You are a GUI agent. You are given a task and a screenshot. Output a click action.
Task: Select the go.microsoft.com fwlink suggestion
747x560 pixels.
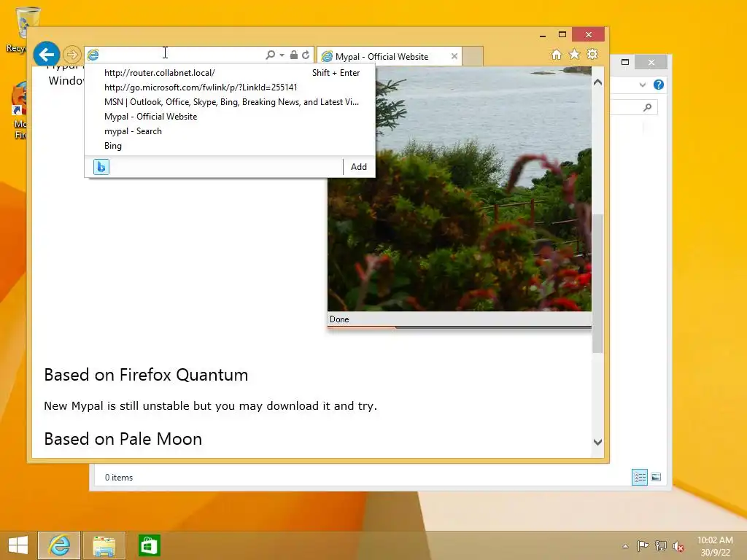(x=230, y=87)
